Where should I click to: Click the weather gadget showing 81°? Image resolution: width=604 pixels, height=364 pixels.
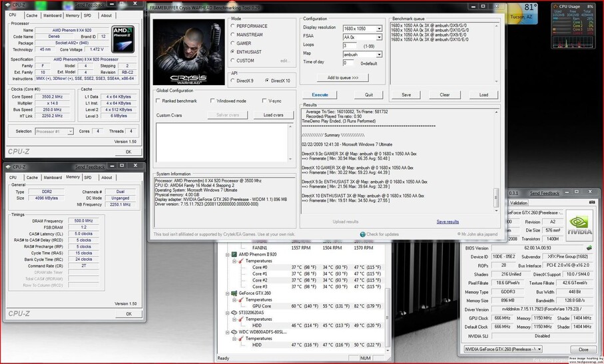point(522,13)
